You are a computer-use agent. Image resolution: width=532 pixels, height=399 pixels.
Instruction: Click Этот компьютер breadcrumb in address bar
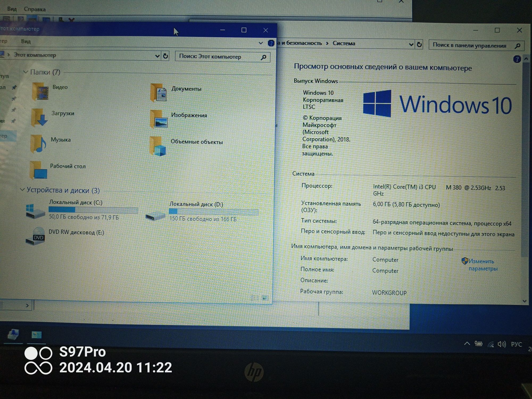[x=35, y=55]
